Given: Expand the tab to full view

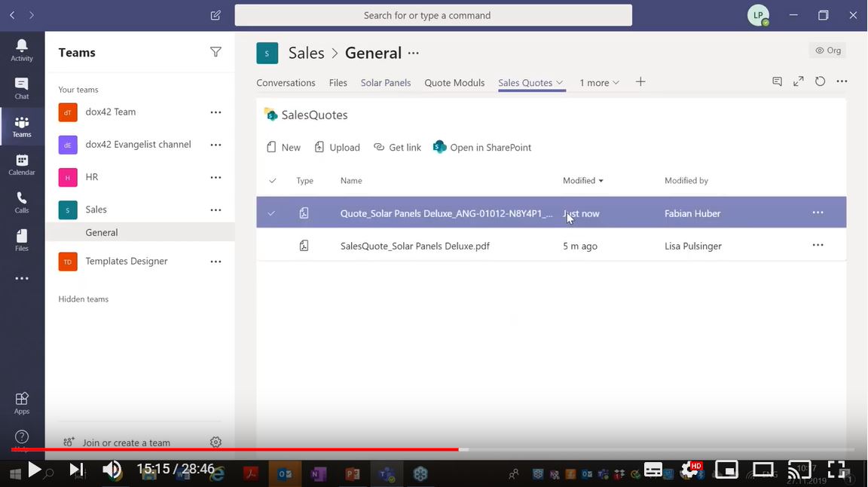Looking at the screenshot, I should [x=798, y=81].
